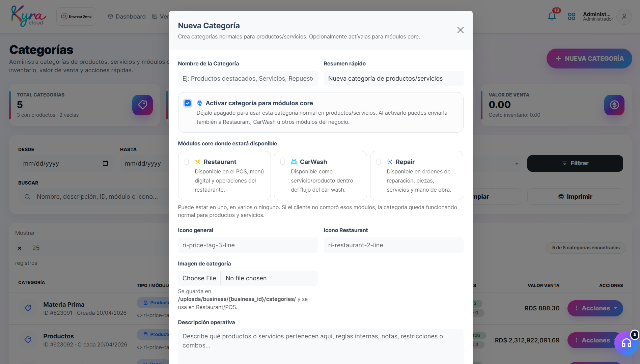The image size is (640, 364).
Task: Focus the Nombre de la Categoría field
Action: (x=248, y=79)
